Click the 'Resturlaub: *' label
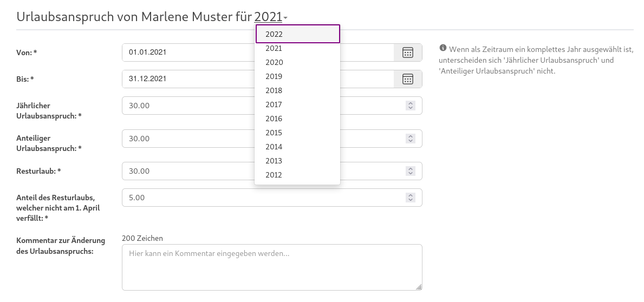Viewport: 644px width, 302px height. 38,171
